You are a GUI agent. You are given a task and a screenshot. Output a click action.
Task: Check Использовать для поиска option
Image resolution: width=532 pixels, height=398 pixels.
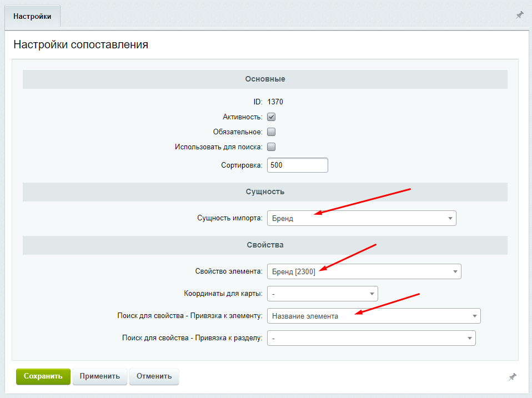271,147
